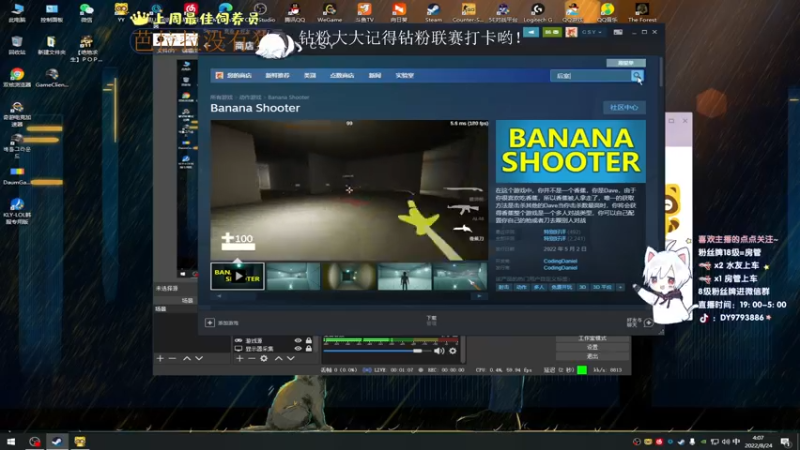Move OBS source up with arrow

click(x=279, y=359)
